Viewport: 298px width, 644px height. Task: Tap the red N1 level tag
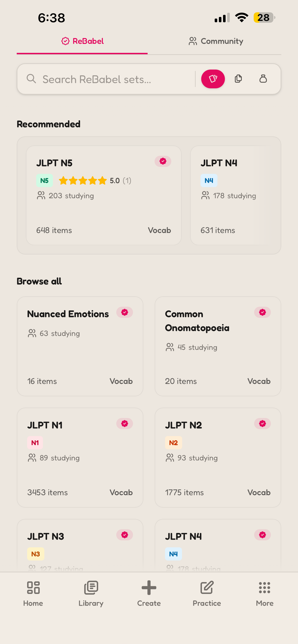tap(35, 443)
